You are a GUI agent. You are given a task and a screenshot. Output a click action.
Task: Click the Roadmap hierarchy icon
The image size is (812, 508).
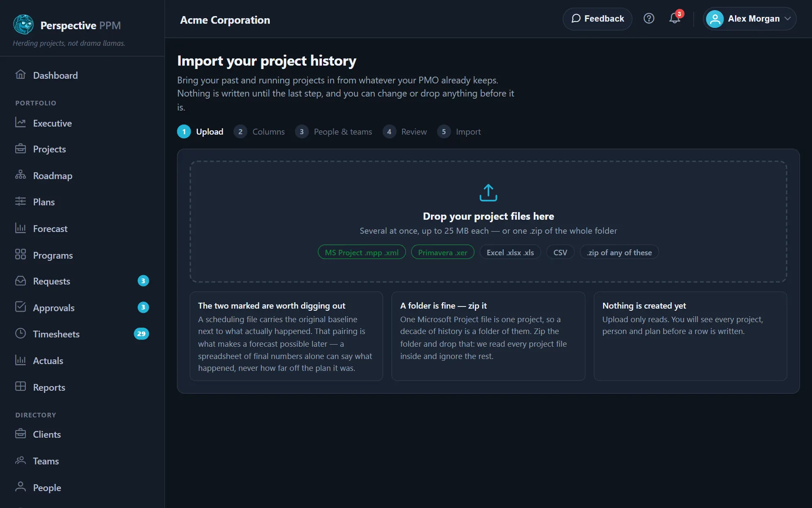click(x=20, y=175)
